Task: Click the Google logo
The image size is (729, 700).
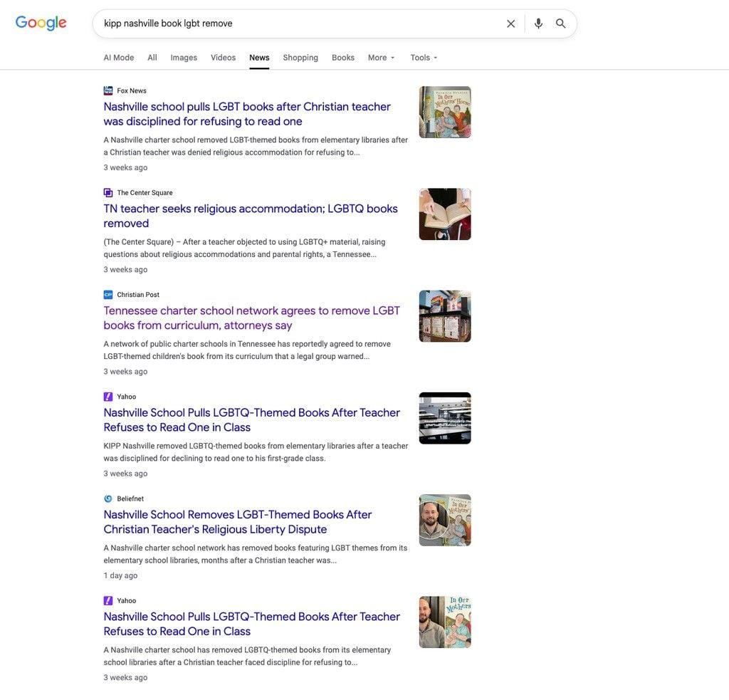Action: pos(41,23)
